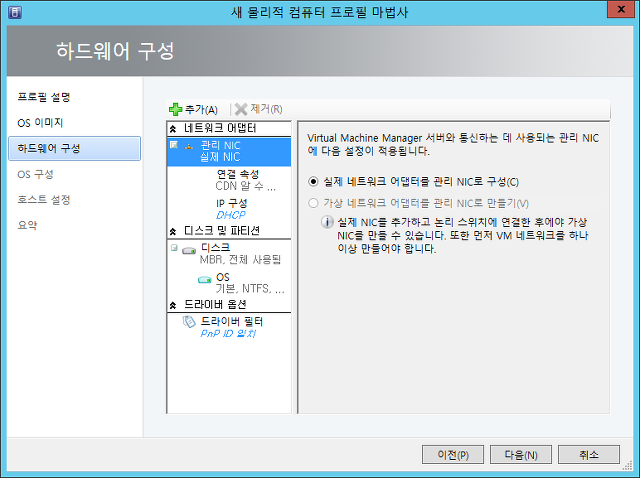Click the 취소 button
Screen dimensions: 640x478
pyautogui.click(x=589, y=454)
